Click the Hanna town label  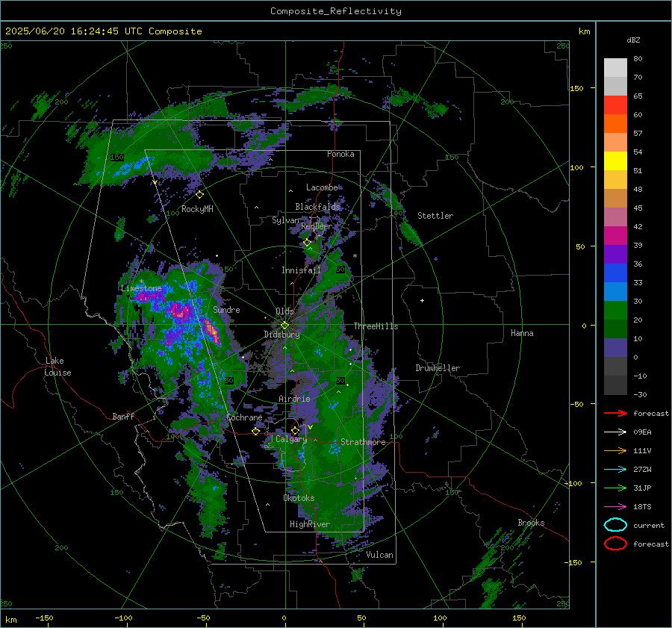point(522,333)
